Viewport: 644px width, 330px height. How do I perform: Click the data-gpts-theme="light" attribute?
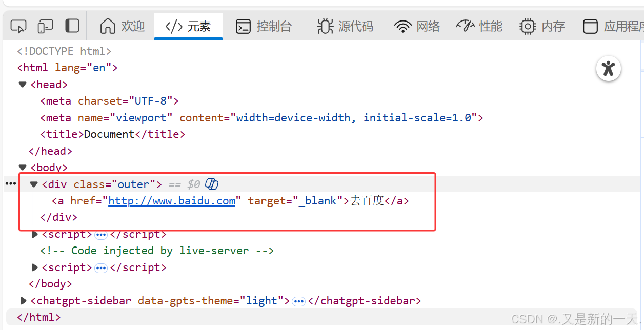pyautogui.click(x=211, y=301)
